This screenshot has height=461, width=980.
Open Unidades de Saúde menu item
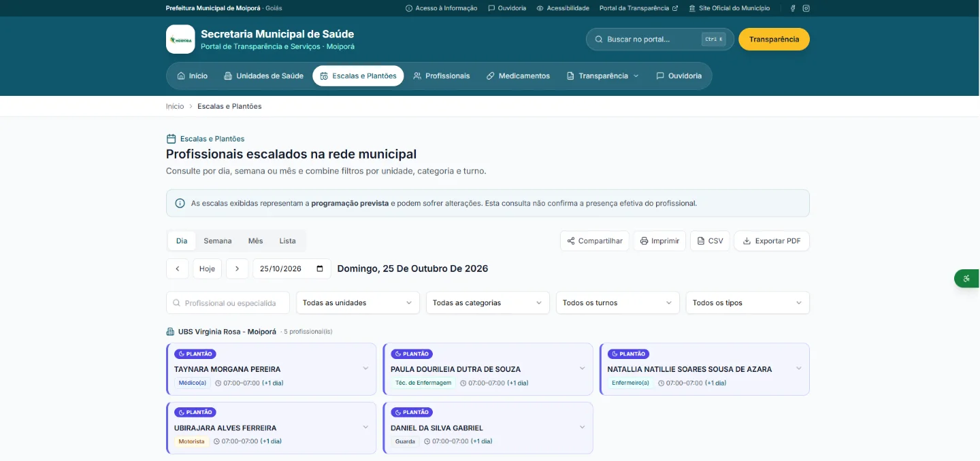(263, 76)
